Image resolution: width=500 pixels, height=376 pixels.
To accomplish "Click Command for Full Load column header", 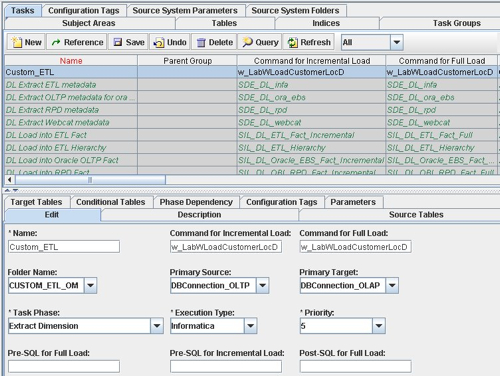I will (442, 61).
